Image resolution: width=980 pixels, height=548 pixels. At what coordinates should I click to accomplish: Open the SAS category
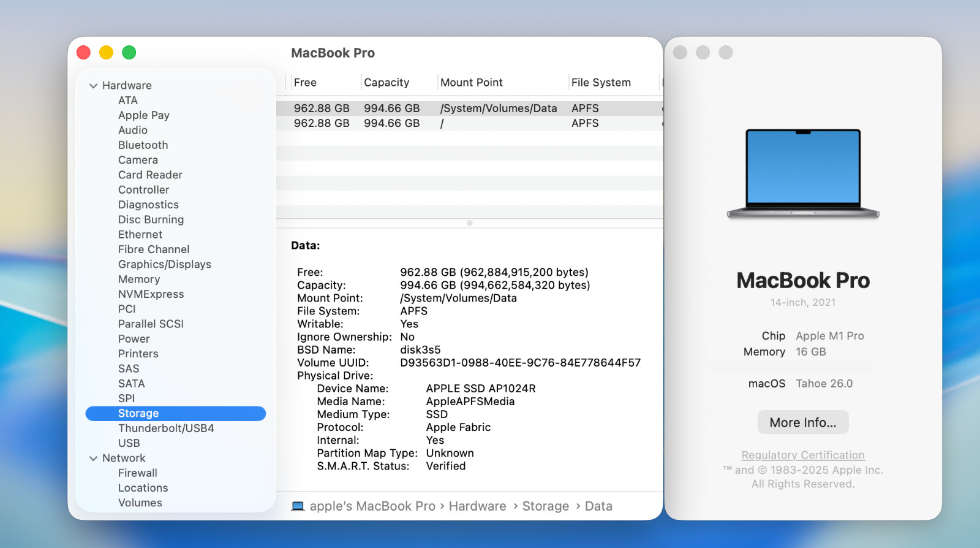point(129,368)
